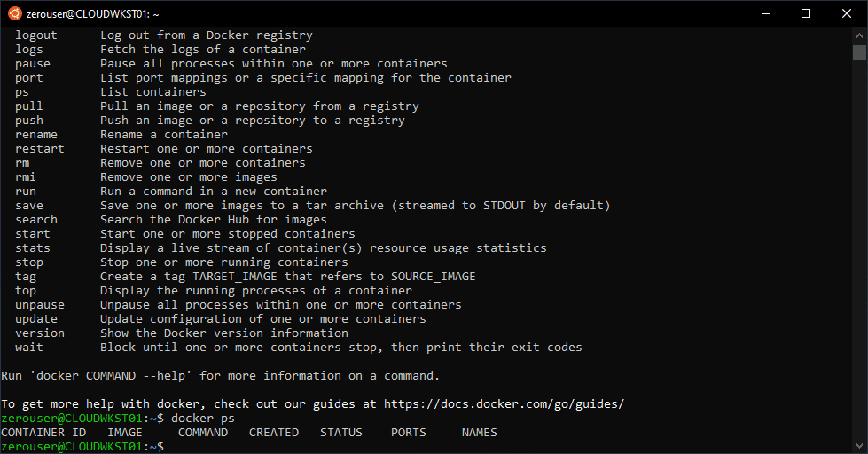Image resolution: width=868 pixels, height=454 pixels.
Task: Click the NAMES column header text
Action: pyautogui.click(x=479, y=433)
